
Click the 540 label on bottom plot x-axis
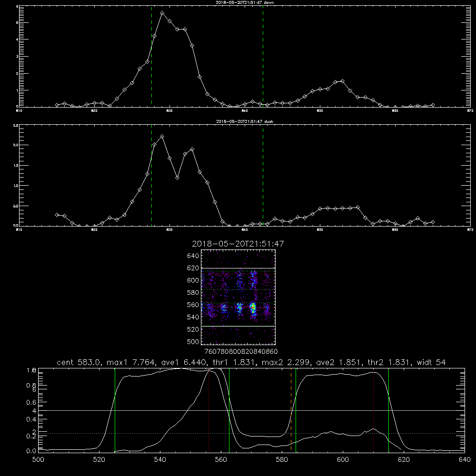click(160, 460)
